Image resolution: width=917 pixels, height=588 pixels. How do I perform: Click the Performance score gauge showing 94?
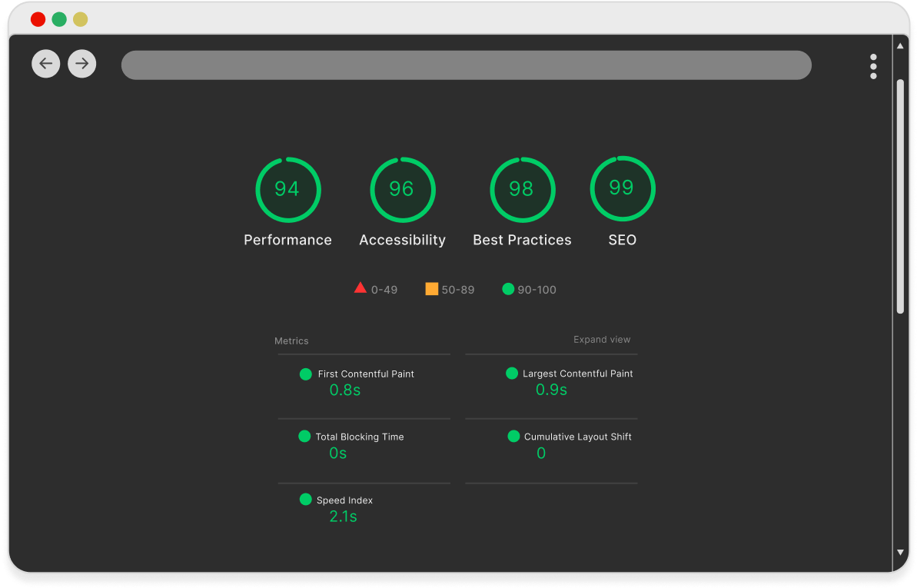[287, 190]
